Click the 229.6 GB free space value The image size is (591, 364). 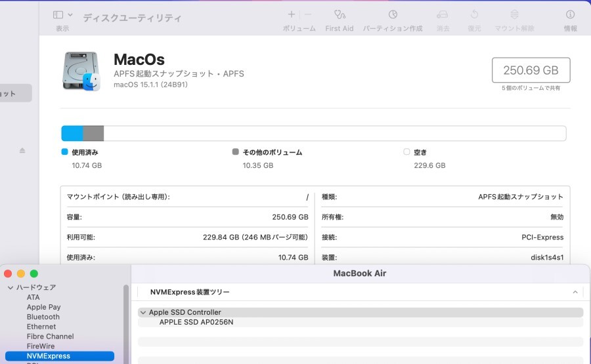coord(429,165)
